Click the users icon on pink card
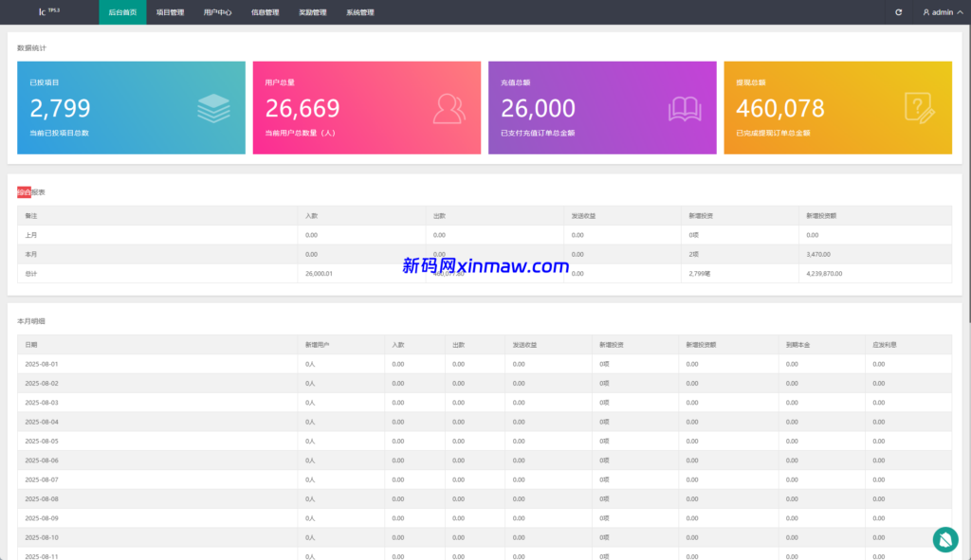 click(x=449, y=108)
